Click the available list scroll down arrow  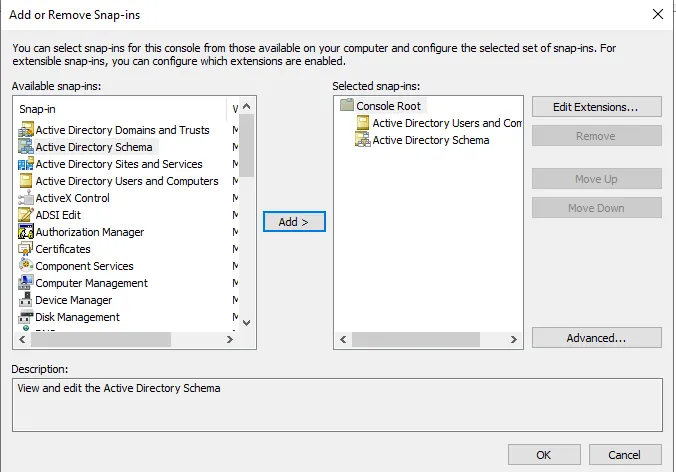[x=247, y=322]
